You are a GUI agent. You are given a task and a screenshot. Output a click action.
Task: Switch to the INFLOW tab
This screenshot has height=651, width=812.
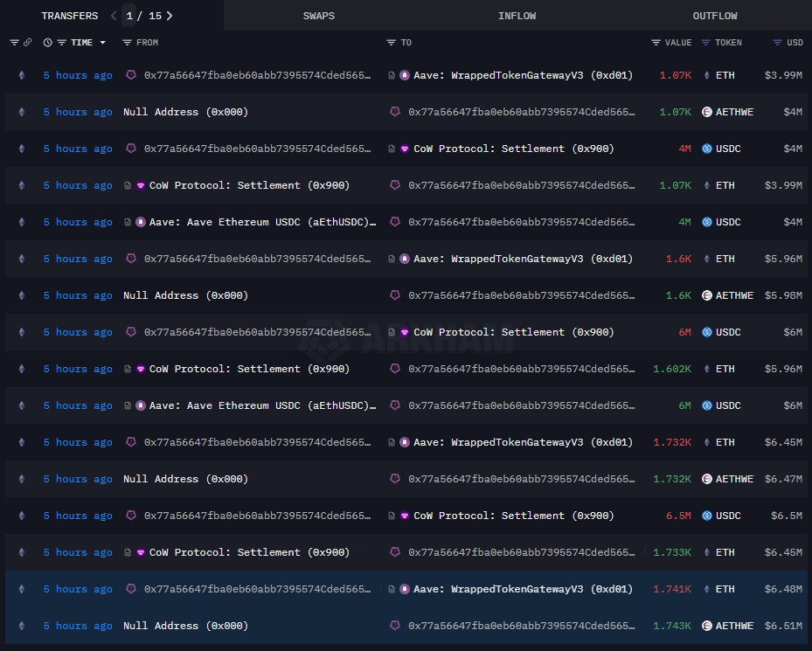517,16
